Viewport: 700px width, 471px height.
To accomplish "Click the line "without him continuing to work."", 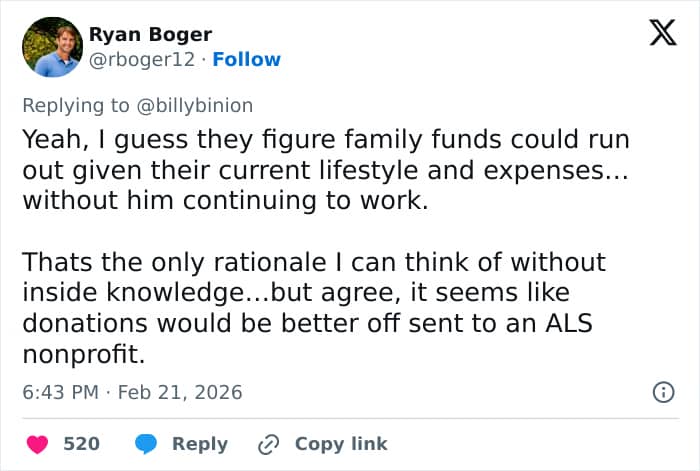I will (224, 199).
